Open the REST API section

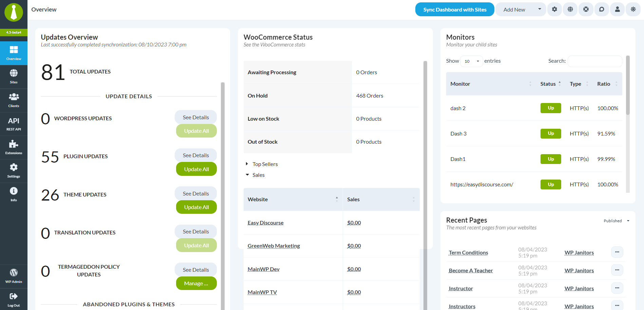[x=14, y=124]
